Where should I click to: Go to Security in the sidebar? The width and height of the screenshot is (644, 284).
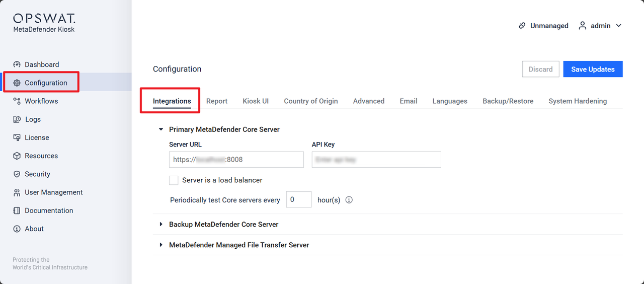point(37,174)
